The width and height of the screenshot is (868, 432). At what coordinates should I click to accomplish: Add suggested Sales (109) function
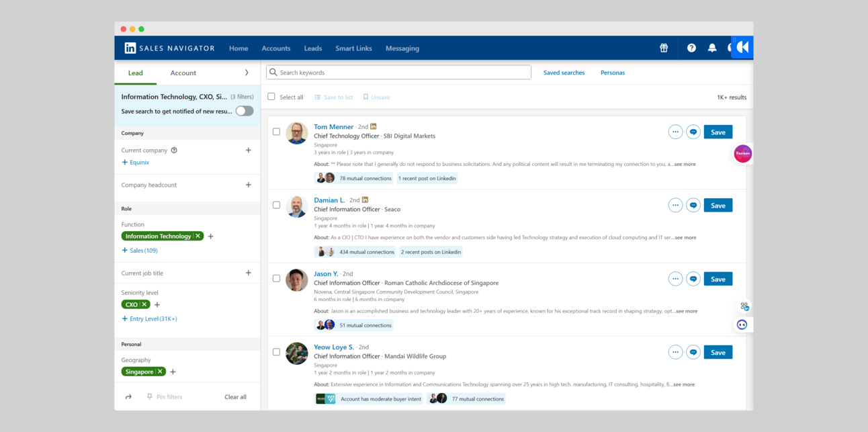[x=140, y=251]
